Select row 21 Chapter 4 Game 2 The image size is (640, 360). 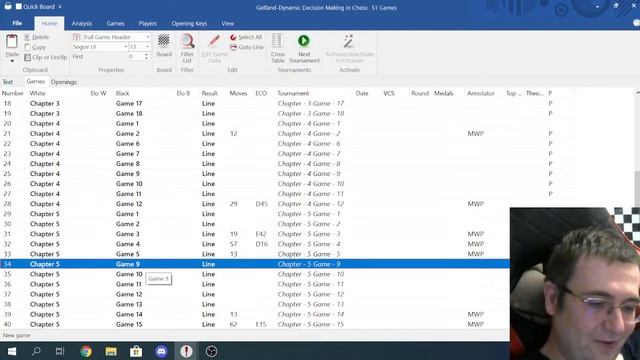coord(286,133)
